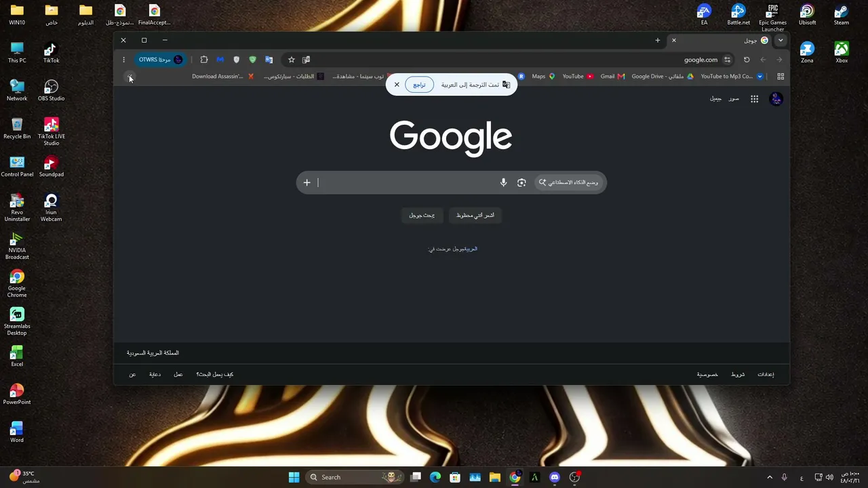Open the Gmail bookmark
The image size is (868, 488).
(x=612, y=77)
